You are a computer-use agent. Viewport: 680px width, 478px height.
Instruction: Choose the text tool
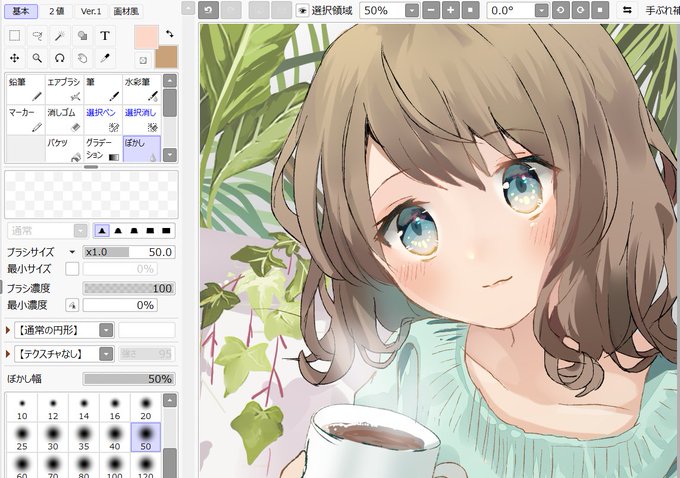tap(105, 36)
